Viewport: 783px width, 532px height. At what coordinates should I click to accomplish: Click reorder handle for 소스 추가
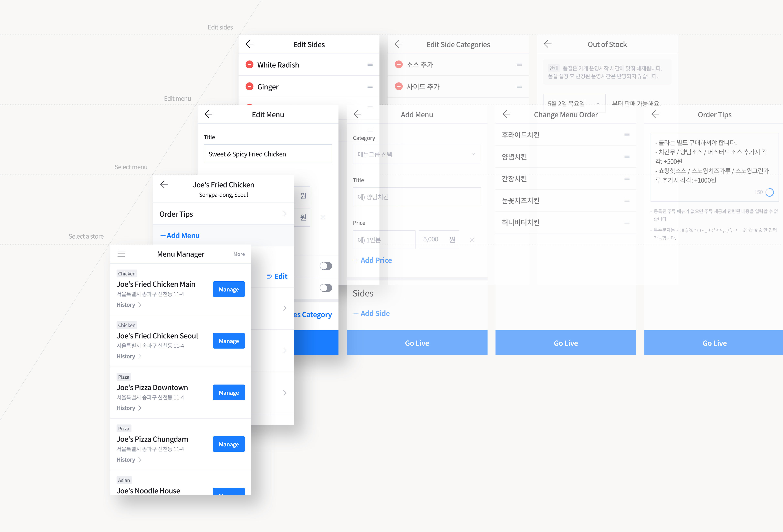519,64
